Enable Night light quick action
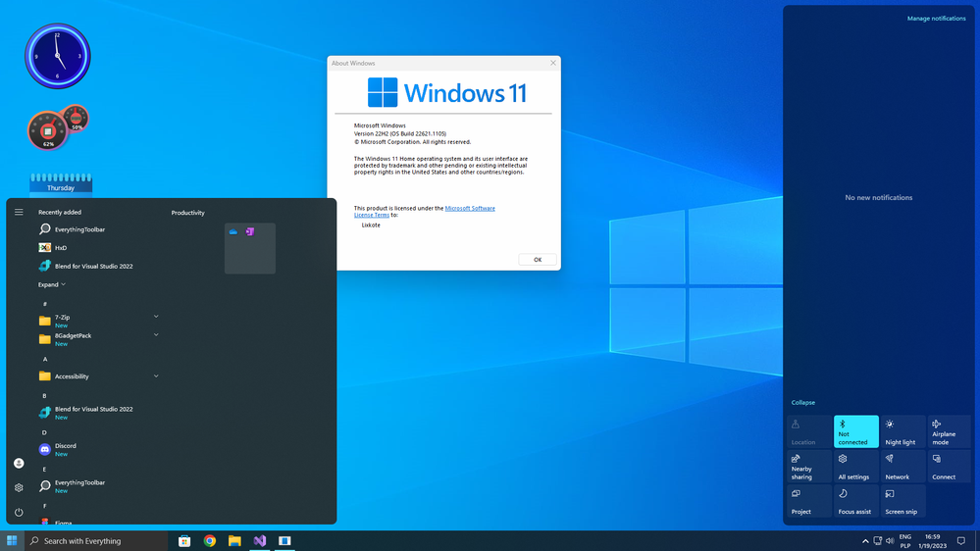Screen dimensions: 980x551 tap(903, 431)
